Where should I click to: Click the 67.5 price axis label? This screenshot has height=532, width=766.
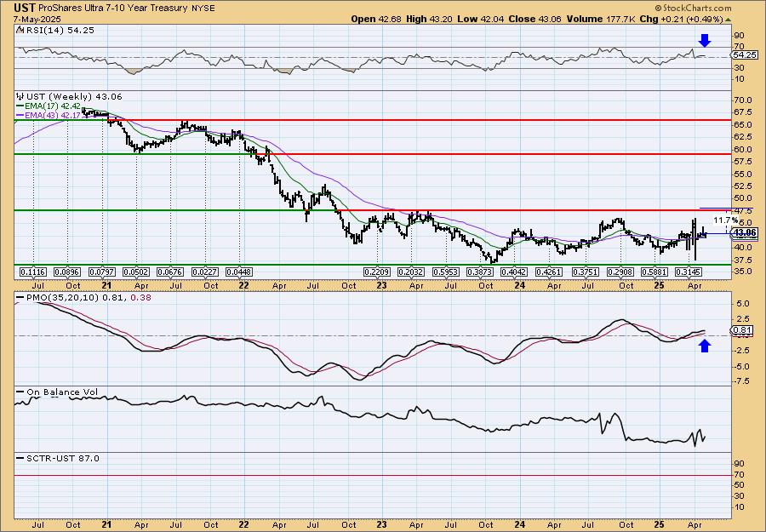(x=743, y=112)
